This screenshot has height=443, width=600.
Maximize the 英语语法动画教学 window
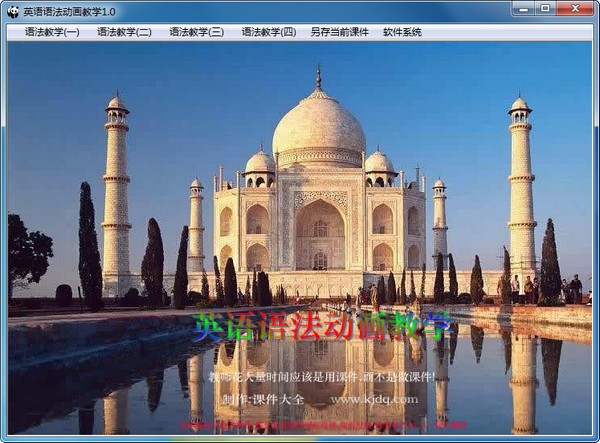click(546, 8)
